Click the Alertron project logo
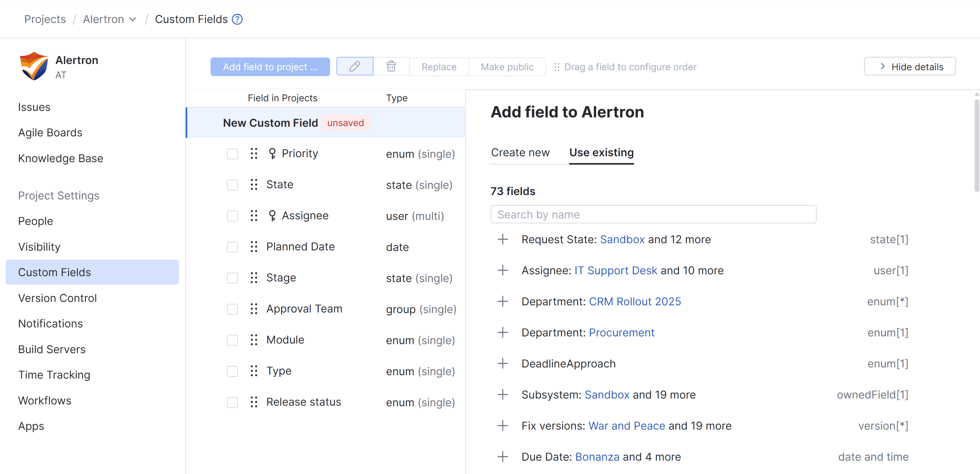 (x=34, y=66)
